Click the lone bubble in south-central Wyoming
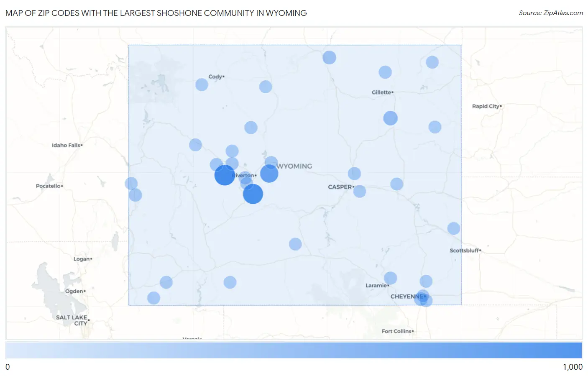 (x=295, y=244)
